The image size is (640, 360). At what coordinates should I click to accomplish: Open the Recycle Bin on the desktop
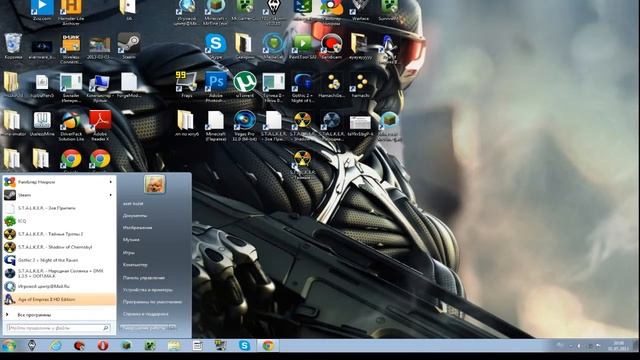(13, 46)
